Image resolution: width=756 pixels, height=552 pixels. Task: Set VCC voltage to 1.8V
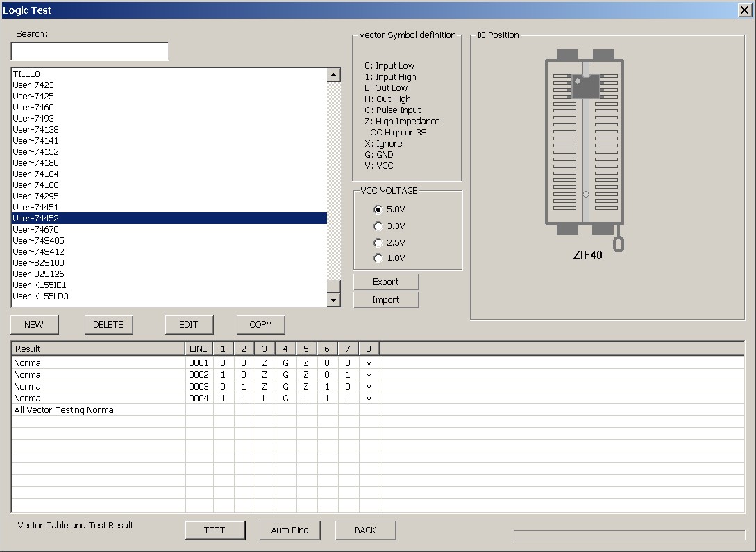pos(378,258)
